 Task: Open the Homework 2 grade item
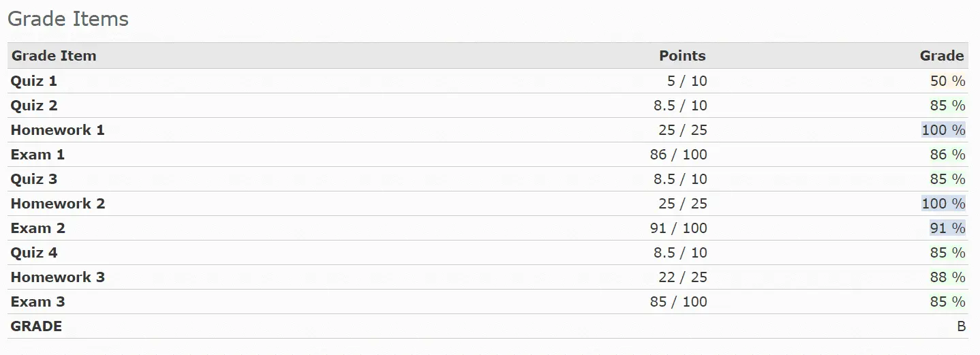click(58, 204)
